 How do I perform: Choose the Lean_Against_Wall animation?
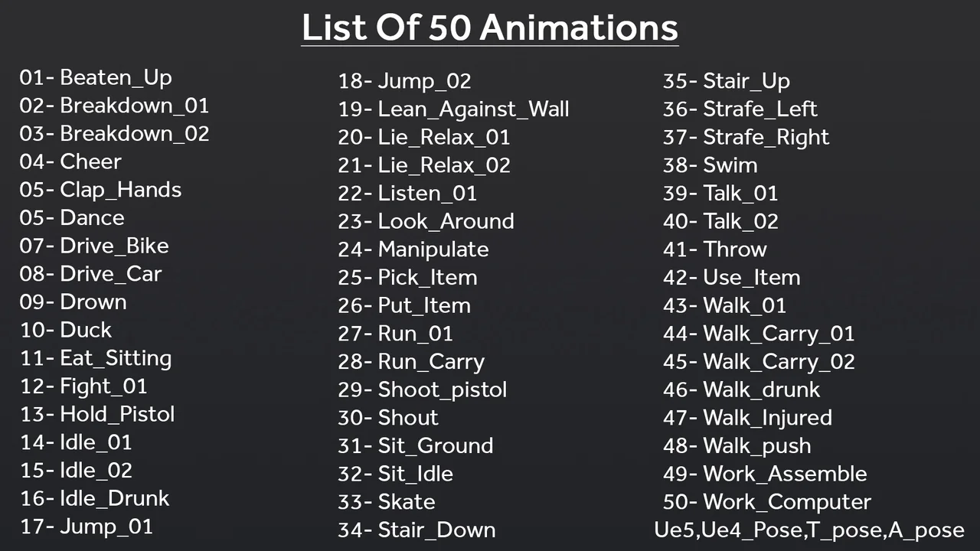(453, 109)
